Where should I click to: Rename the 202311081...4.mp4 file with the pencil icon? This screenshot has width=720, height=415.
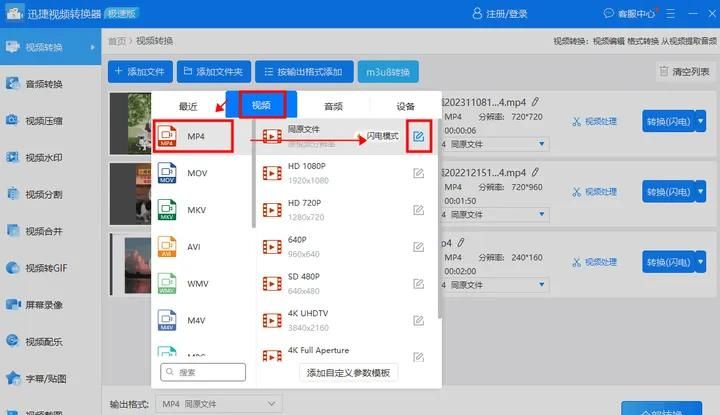535,102
